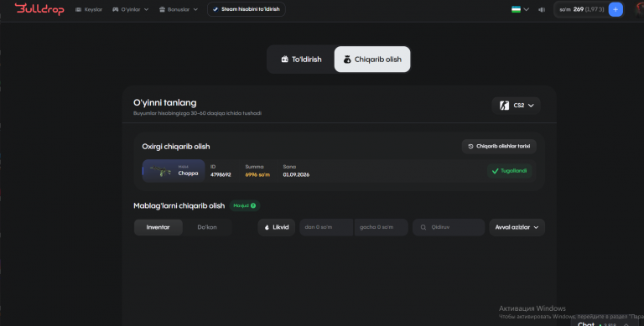Click the O'yinni tanlang heading
This screenshot has width=644, height=326.
[x=164, y=102]
